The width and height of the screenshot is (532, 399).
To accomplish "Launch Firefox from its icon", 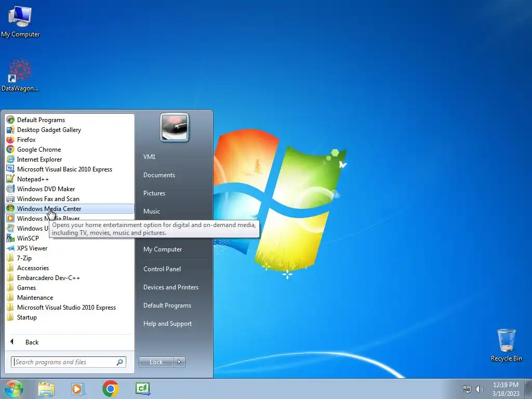I will click(10, 139).
